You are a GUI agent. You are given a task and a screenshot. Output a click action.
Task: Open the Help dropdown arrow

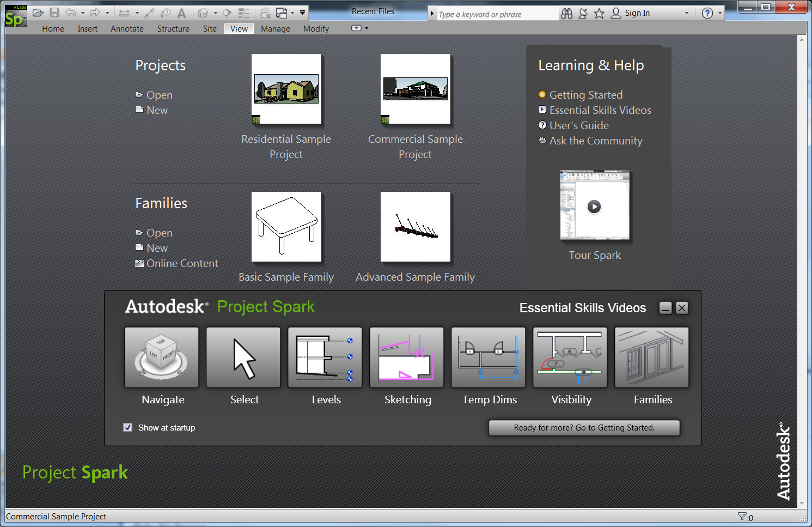[x=720, y=13]
